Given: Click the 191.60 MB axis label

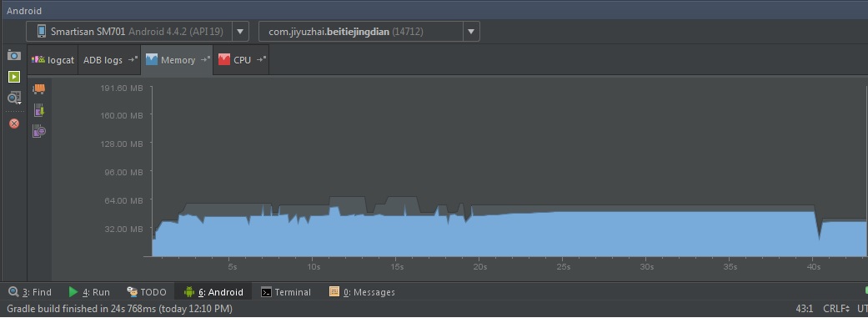Looking at the screenshot, I should [121, 88].
